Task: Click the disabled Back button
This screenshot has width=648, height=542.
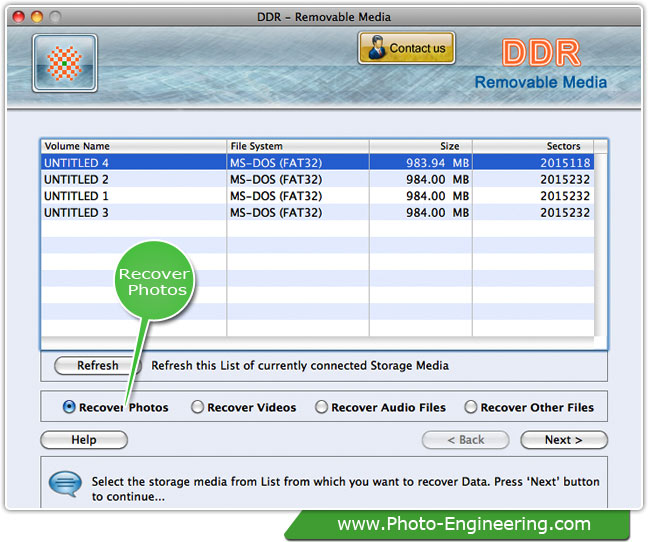Action: coord(466,440)
